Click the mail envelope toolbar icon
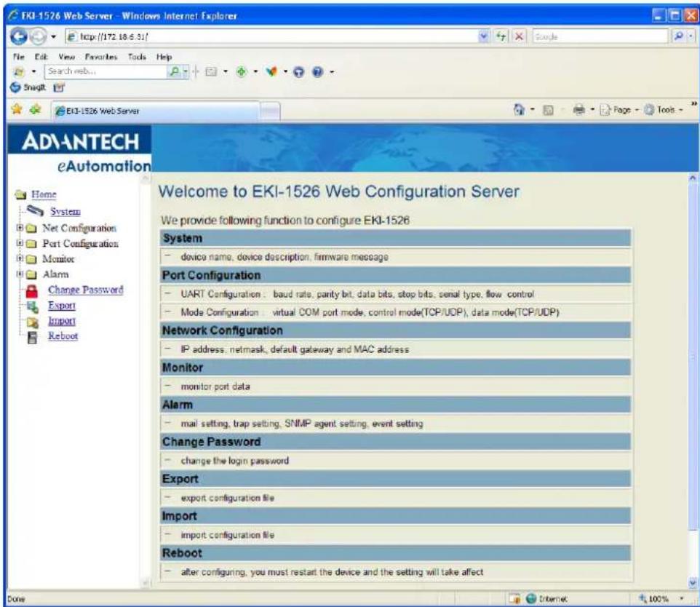 pyautogui.click(x=211, y=71)
